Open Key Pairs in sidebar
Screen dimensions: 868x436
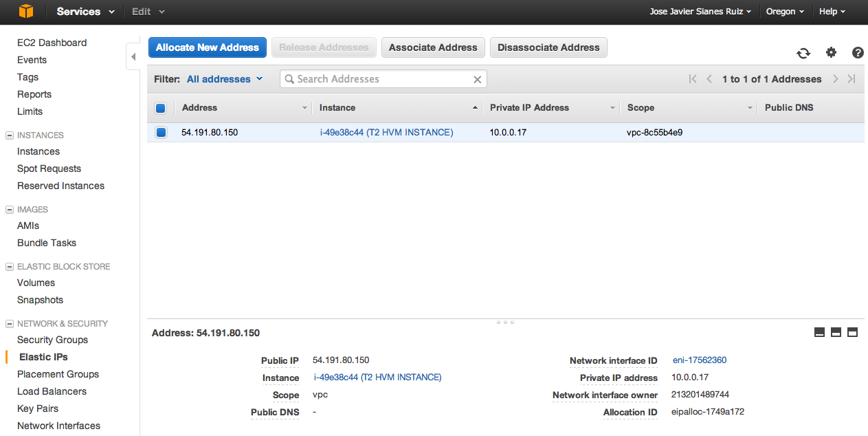click(38, 408)
